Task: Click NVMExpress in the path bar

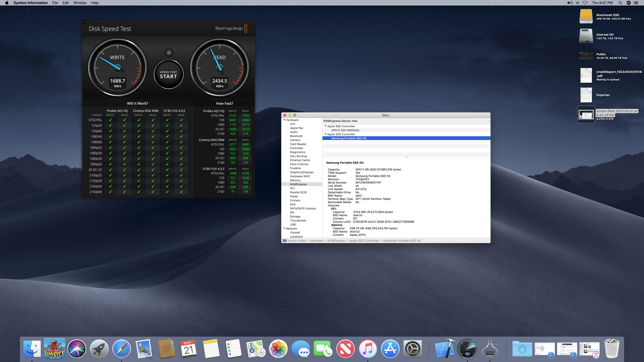Action: [x=336, y=241]
